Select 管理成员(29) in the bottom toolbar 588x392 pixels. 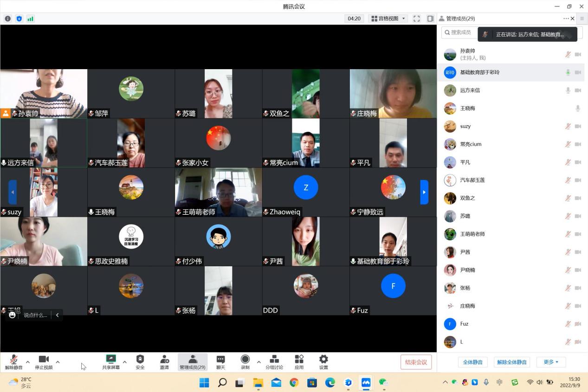(x=193, y=361)
